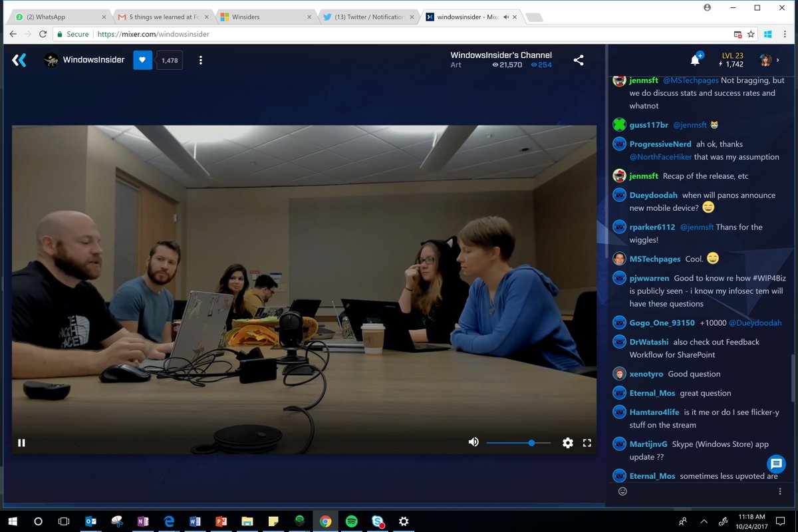Toggle the heart follow button
798x532 pixels.
point(142,61)
